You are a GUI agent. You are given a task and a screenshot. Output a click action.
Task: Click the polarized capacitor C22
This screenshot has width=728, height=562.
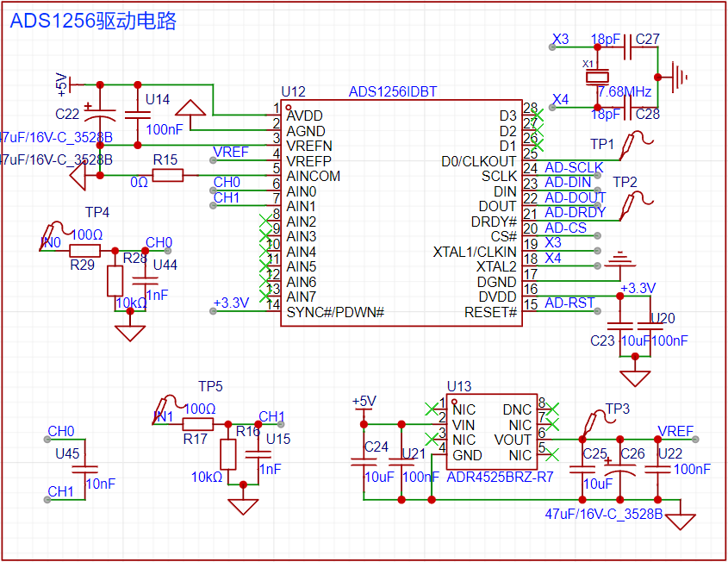coord(99,116)
